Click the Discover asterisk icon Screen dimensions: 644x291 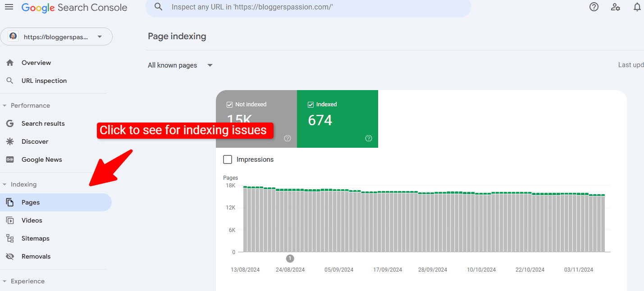pyautogui.click(x=10, y=141)
